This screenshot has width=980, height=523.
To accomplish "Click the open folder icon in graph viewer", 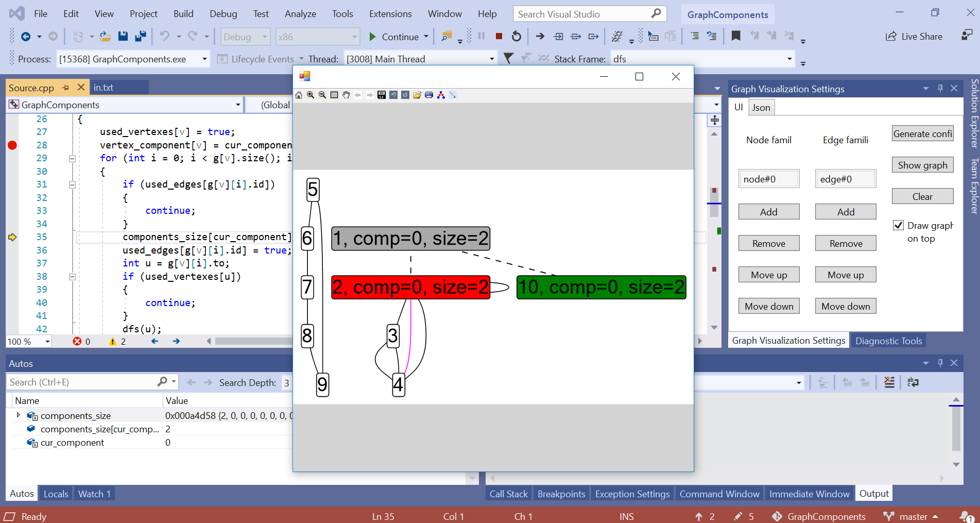I will coord(417,95).
